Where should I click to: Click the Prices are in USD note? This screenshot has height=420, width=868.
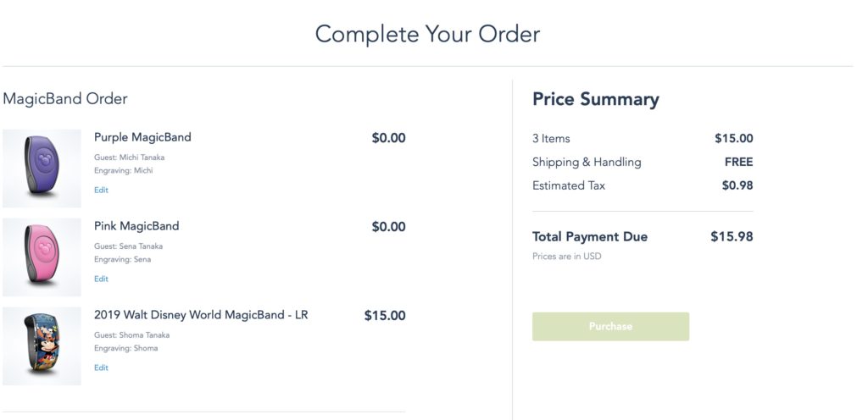pyautogui.click(x=566, y=257)
